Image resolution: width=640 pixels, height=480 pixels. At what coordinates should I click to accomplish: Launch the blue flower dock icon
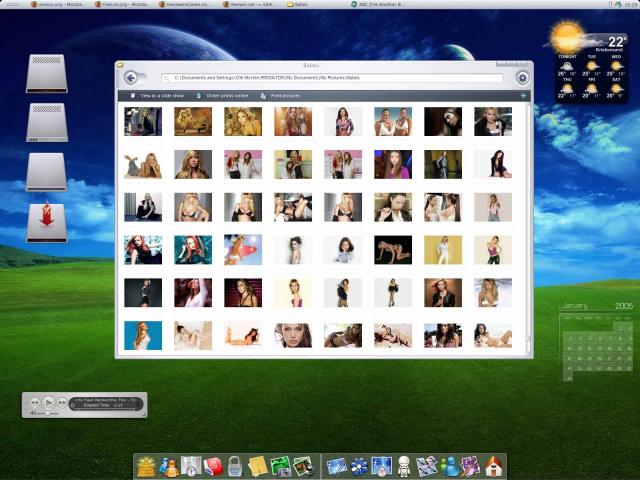click(x=359, y=467)
